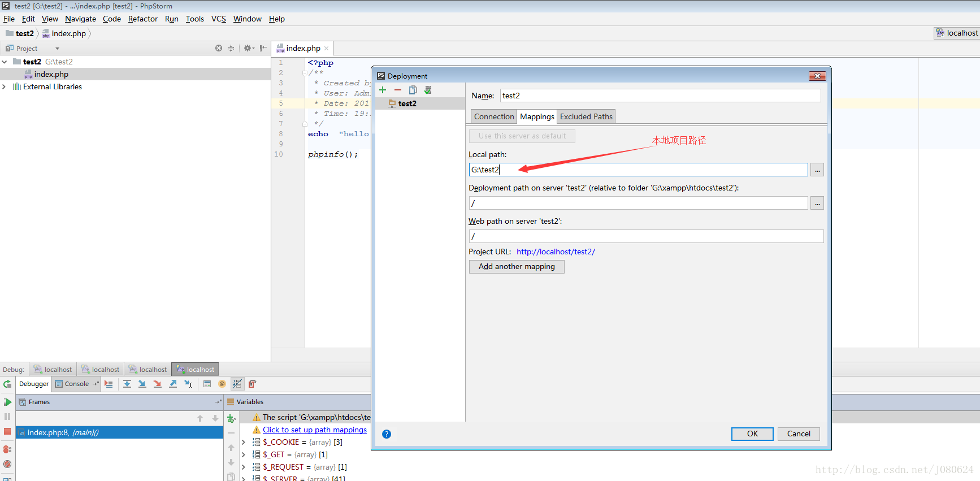Add new watch in Variables panel
Viewport: 980px width, 481px height.
[x=231, y=419]
